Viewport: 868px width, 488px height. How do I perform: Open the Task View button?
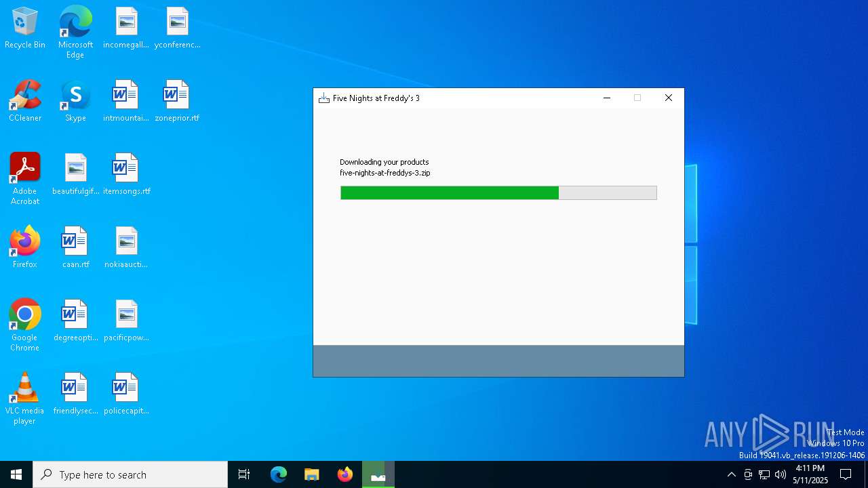click(244, 474)
